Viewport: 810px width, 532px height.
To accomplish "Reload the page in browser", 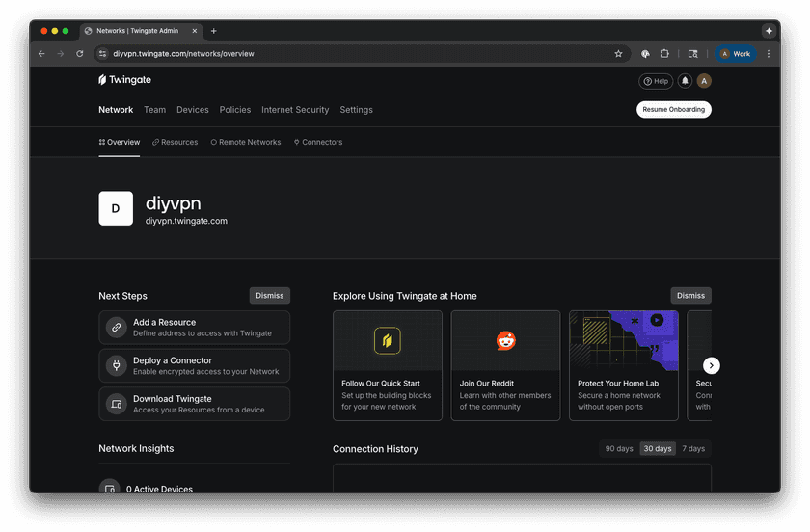I will (x=79, y=54).
